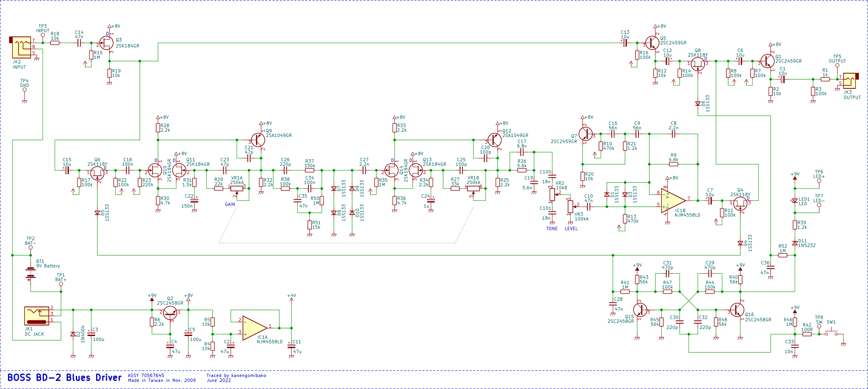Click the R1 1k output resistor
The width and height of the screenshot is (868, 389).
click(x=825, y=79)
